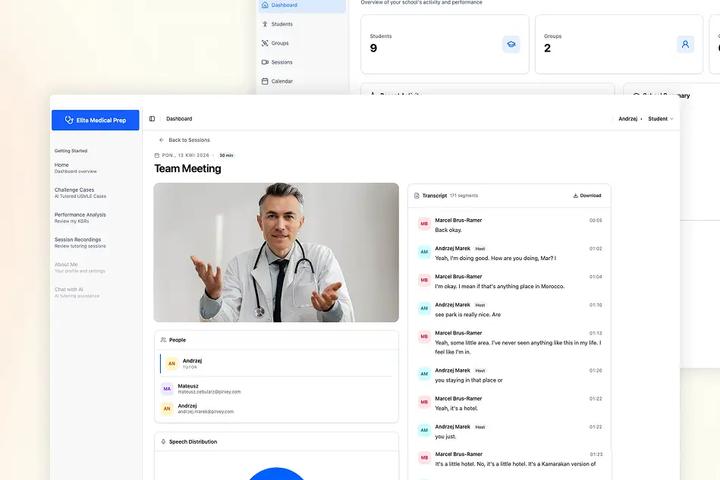Image resolution: width=720 pixels, height=480 pixels.
Task: Open About Me in sidebar
Action: tap(80, 267)
